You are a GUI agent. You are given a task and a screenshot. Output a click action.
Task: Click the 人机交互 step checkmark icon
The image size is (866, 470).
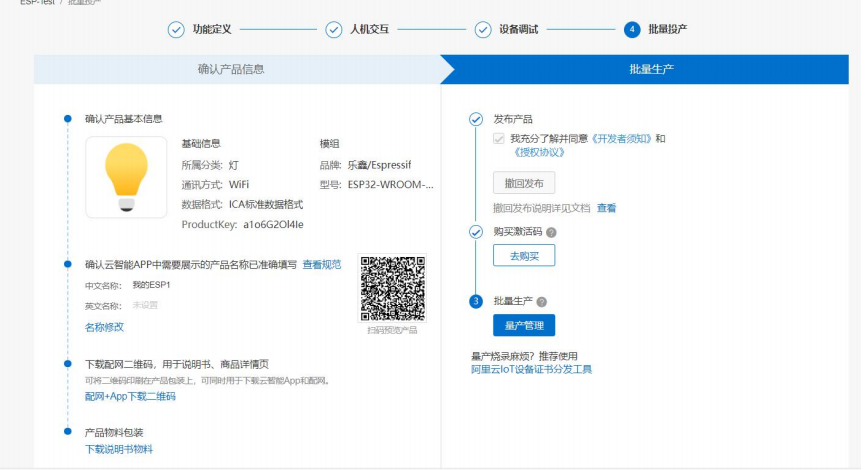click(333, 29)
